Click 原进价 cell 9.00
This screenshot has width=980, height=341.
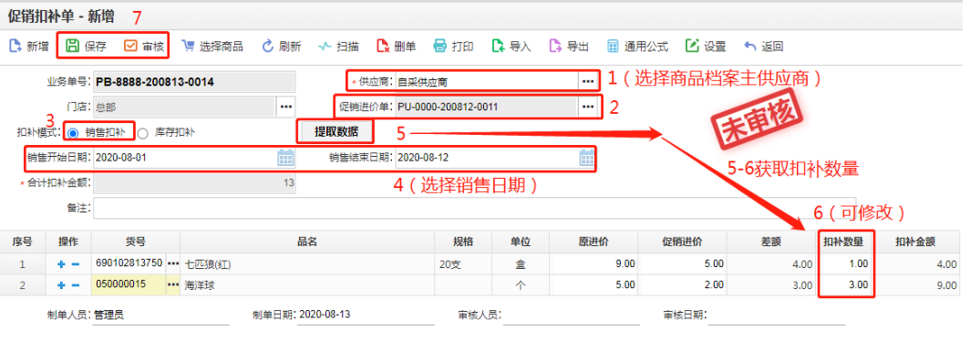(593, 263)
